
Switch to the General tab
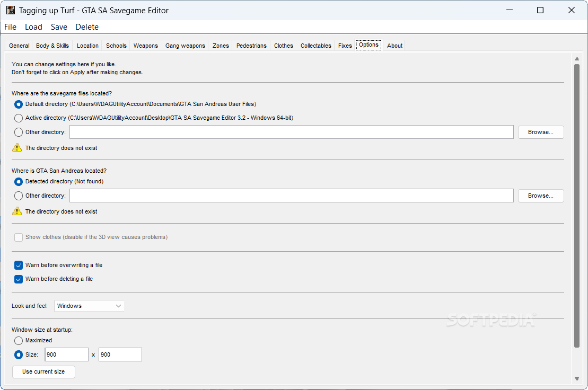coord(19,46)
